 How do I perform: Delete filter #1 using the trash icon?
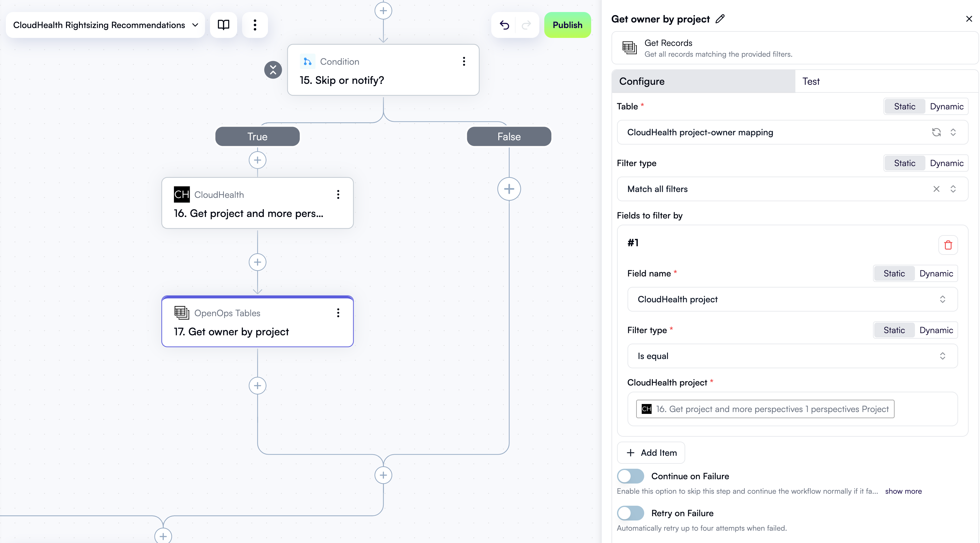coord(948,245)
